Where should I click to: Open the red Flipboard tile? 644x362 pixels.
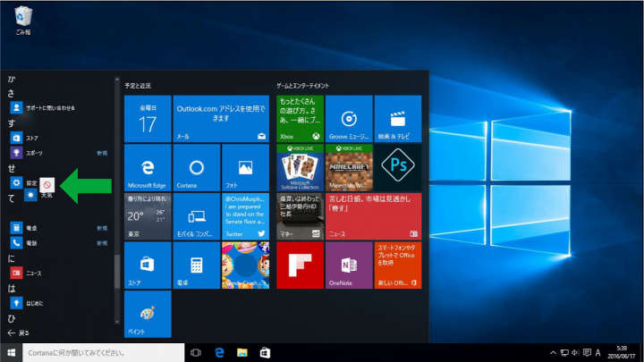tap(300, 265)
